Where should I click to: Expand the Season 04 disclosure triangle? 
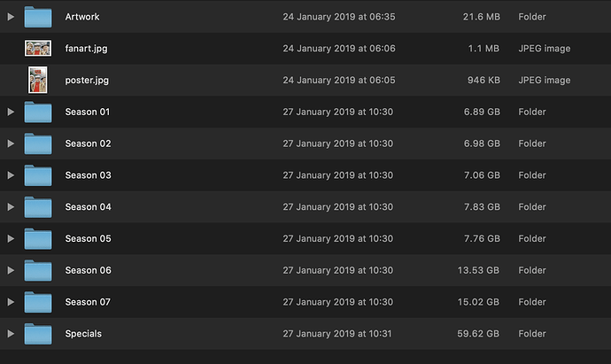pos(11,207)
